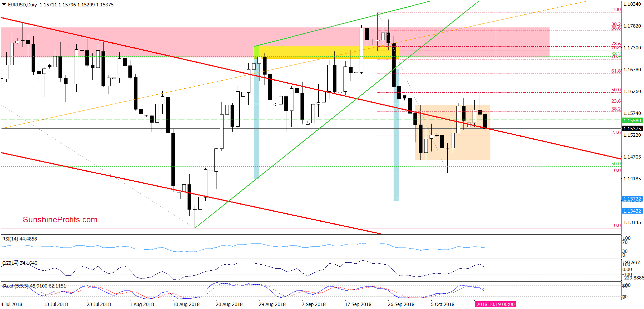Viewport: 644px width, 309px height.
Task: Click the 4 Jul 2018 date on time axis
Action: (x=11, y=304)
